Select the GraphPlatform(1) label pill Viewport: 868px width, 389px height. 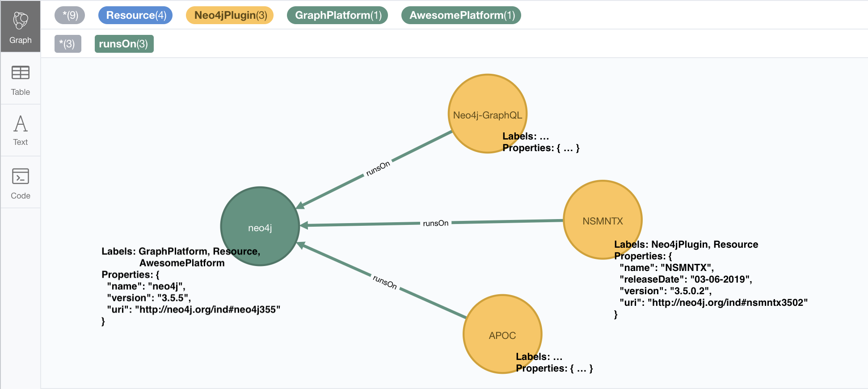coord(337,15)
